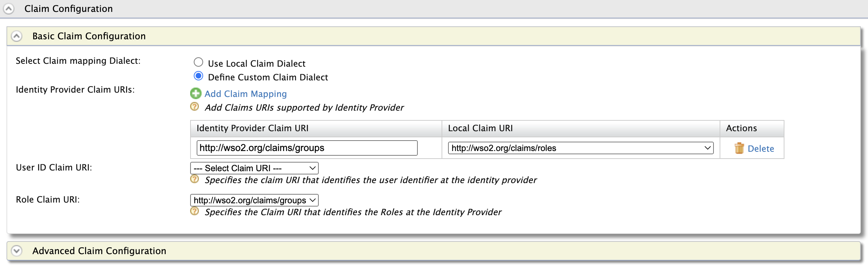
Task: Click the green plus Add Claim icon
Action: pos(196,94)
